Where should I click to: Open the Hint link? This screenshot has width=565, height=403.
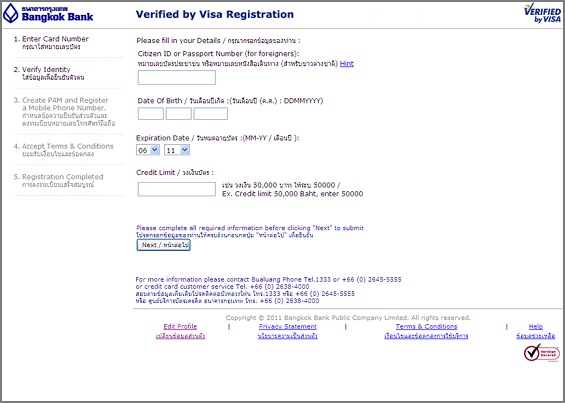tap(347, 64)
